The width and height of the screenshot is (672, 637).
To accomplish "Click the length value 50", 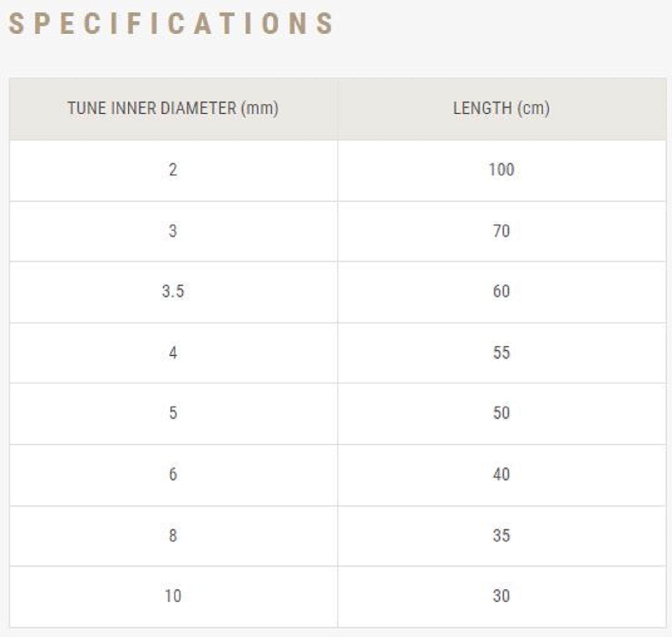I will click(x=501, y=413).
